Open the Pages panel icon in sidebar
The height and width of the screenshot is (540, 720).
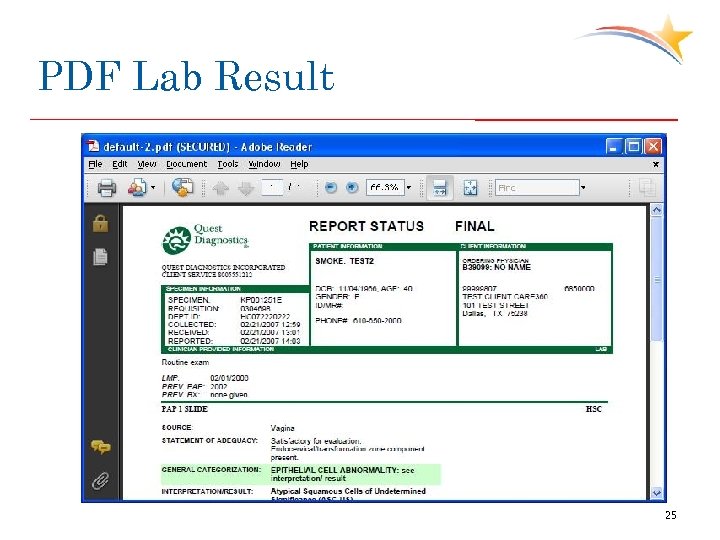click(101, 257)
